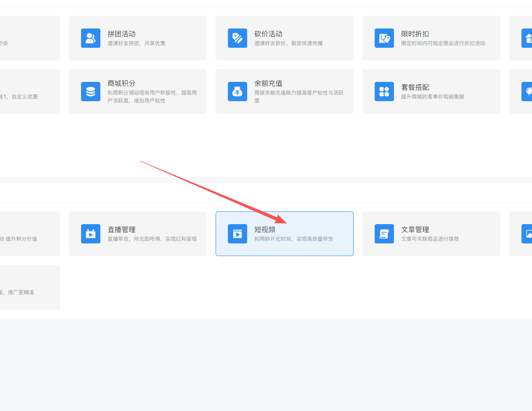The width and height of the screenshot is (532, 411).
Task: Click the balloon icon at right edge
Action: tap(527, 91)
